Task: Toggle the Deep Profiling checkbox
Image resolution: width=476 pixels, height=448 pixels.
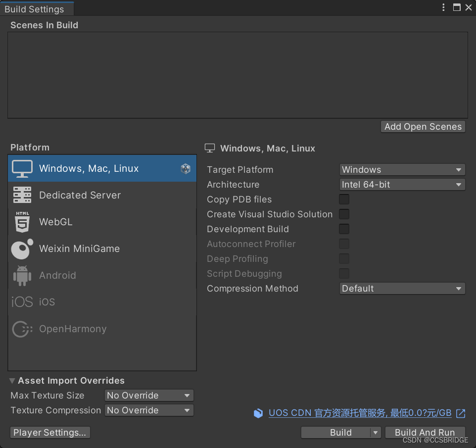Action: click(x=344, y=259)
